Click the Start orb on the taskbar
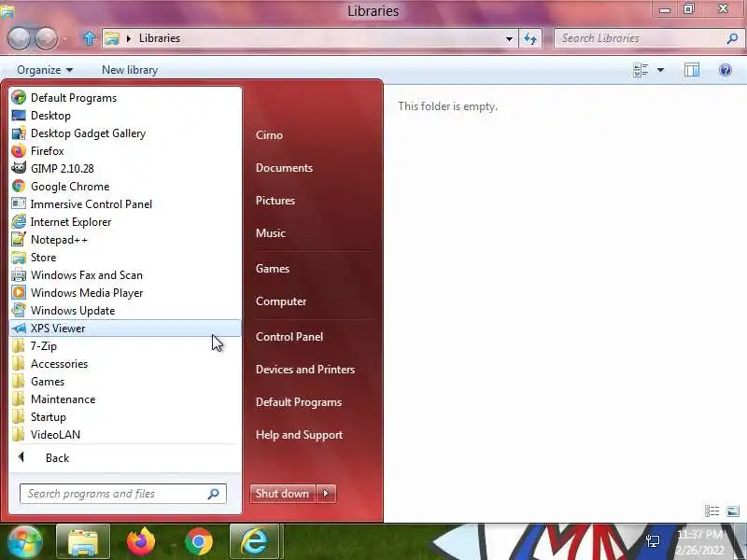 point(24,541)
